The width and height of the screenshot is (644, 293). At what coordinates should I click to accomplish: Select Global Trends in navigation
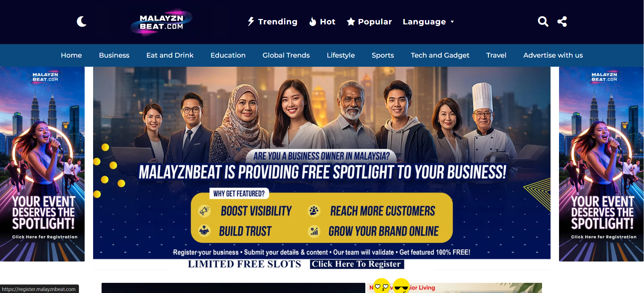286,55
